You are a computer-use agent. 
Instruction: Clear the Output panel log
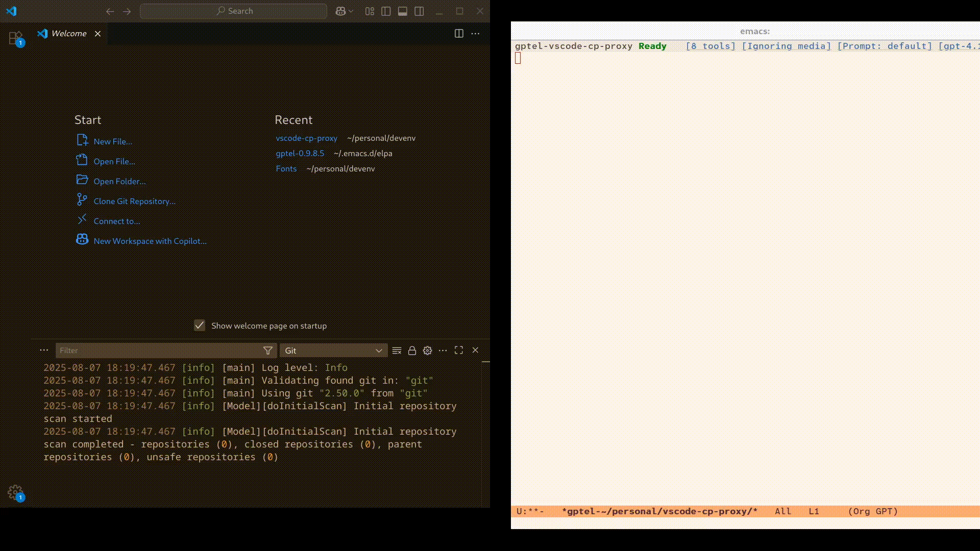[397, 350]
